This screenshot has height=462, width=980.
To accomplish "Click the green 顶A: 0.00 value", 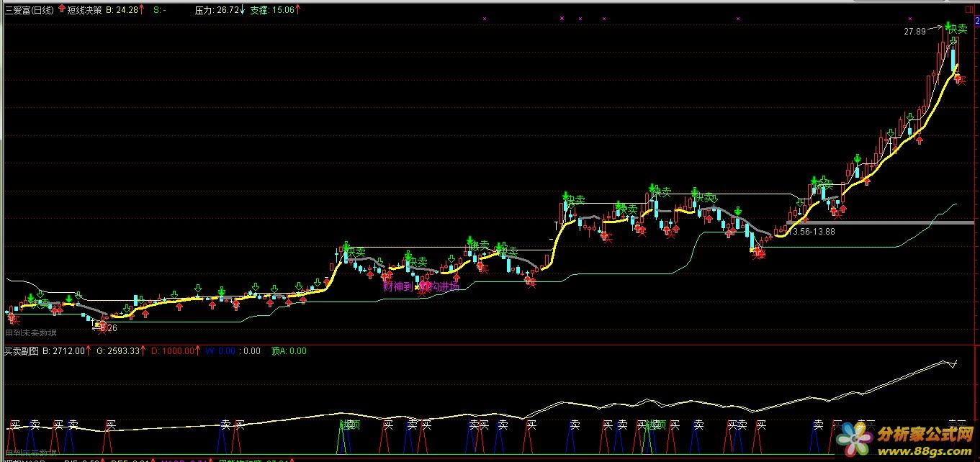I will coord(289,351).
